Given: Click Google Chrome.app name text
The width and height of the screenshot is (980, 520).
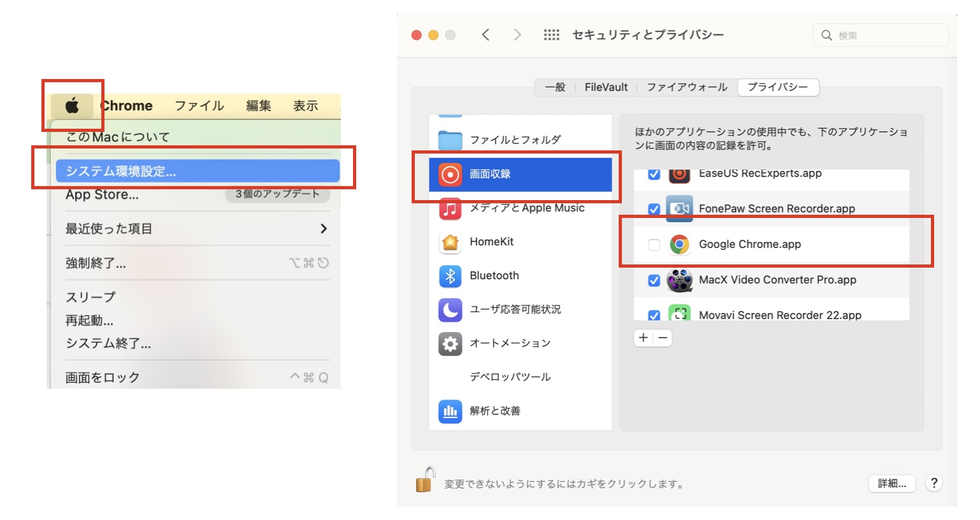Looking at the screenshot, I should pyautogui.click(x=750, y=244).
